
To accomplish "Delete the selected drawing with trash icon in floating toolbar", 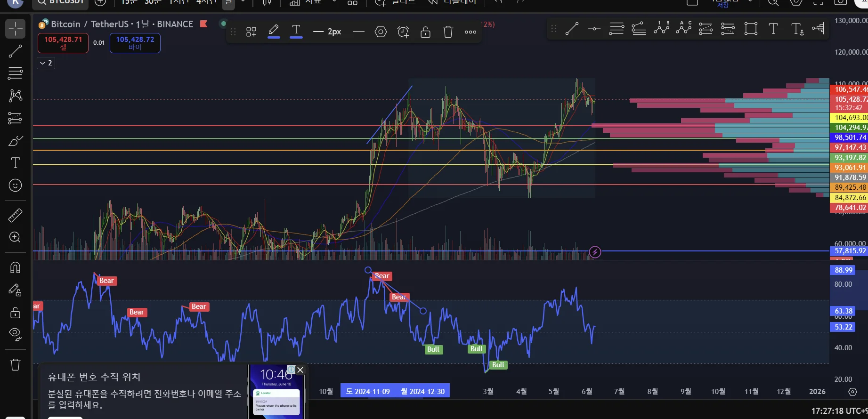I will click(448, 32).
